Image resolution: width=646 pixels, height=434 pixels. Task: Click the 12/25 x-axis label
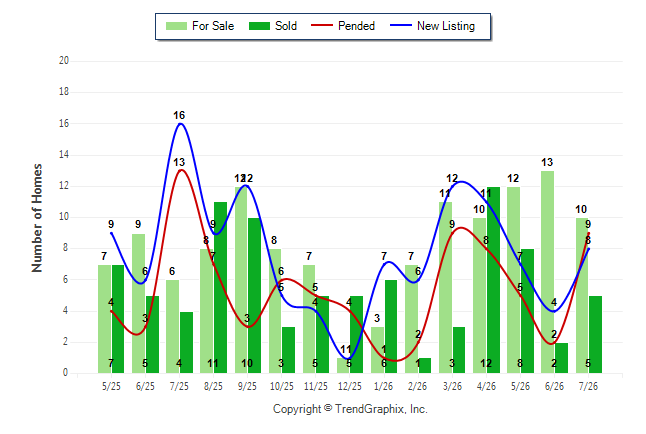(x=349, y=386)
